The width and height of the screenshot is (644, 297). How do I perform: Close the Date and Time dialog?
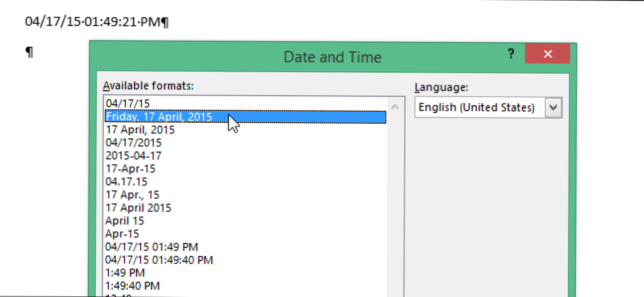click(x=547, y=54)
